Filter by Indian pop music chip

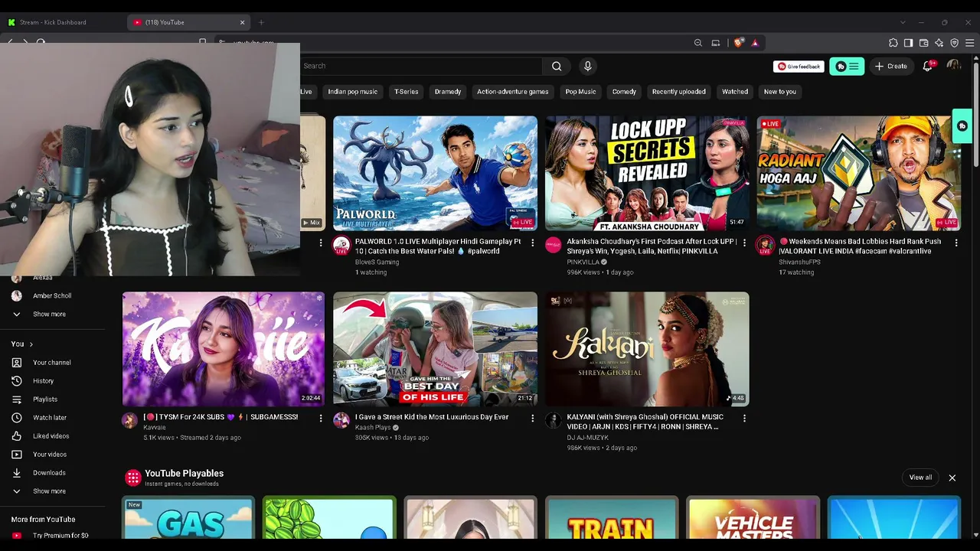353,92
